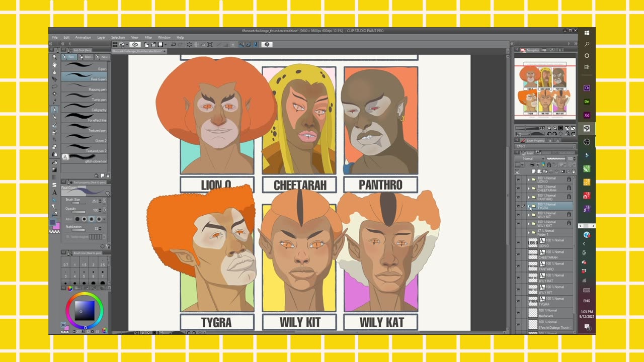Switch to Marker sub tool tab
The height and width of the screenshot is (362, 644).
(x=86, y=57)
